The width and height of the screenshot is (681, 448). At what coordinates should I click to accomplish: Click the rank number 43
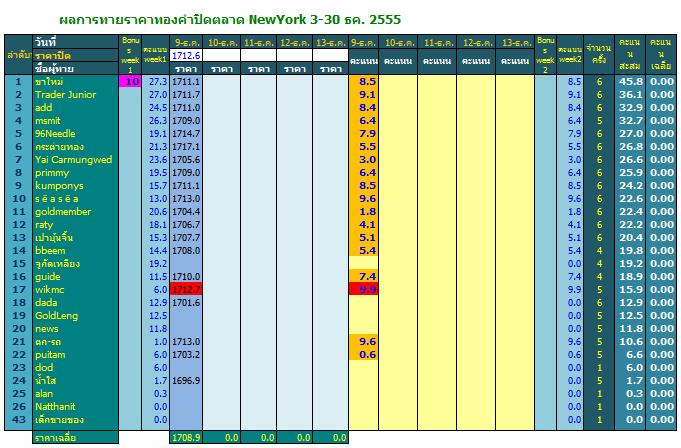19,420
